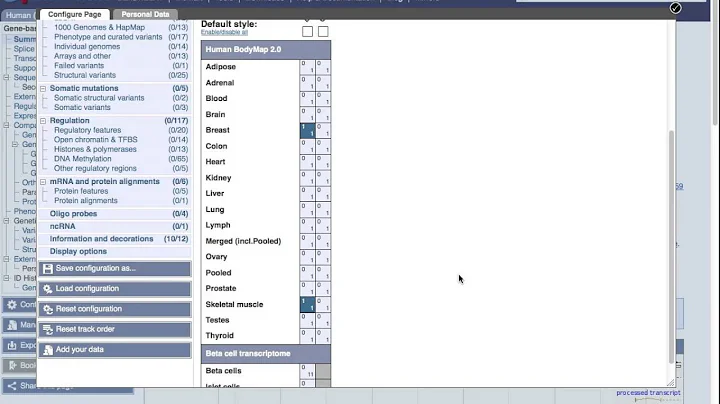Click the panel corner grip icon
720x404 pixels.
pyautogui.click(x=670, y=382)
